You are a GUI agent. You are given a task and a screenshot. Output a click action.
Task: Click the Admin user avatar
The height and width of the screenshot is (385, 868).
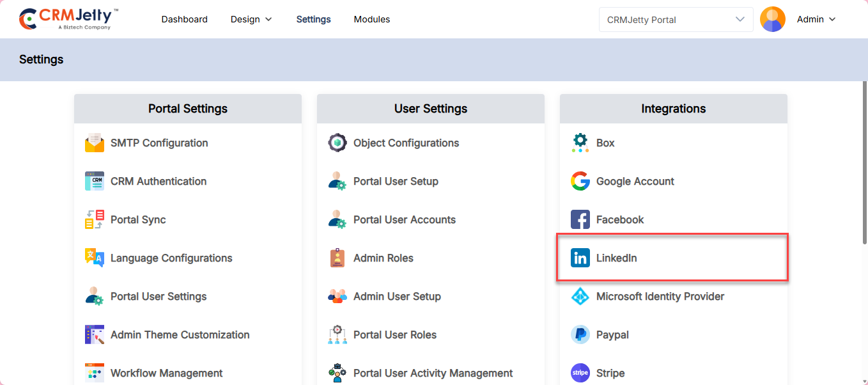(x=773, y=19)
